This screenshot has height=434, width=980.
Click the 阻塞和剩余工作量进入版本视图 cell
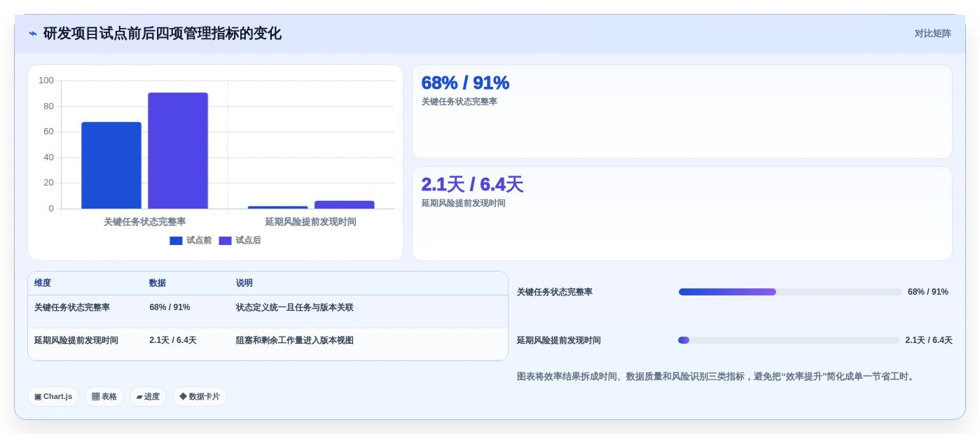tap(295, 340)
